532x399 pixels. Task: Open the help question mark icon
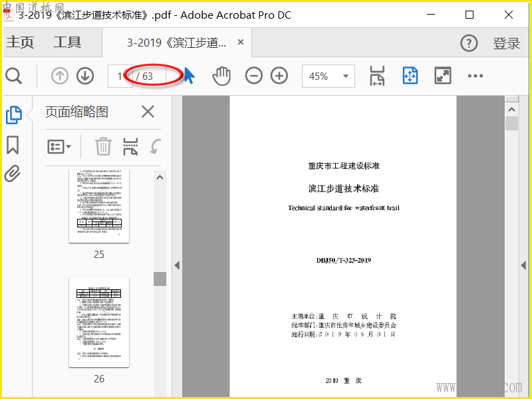coord(469,43)
